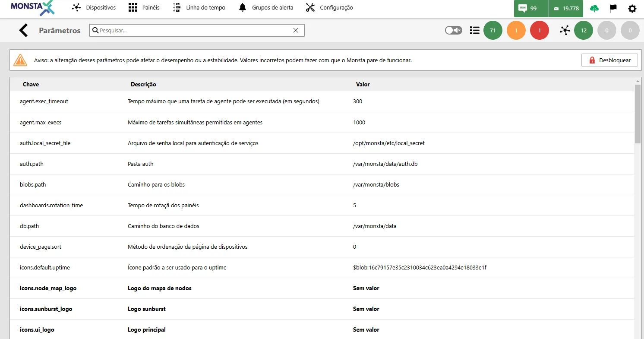This screenshot has width=644, height=339.
Task: Toggle the alert sound mute switch
Action: tap(454, 30)
